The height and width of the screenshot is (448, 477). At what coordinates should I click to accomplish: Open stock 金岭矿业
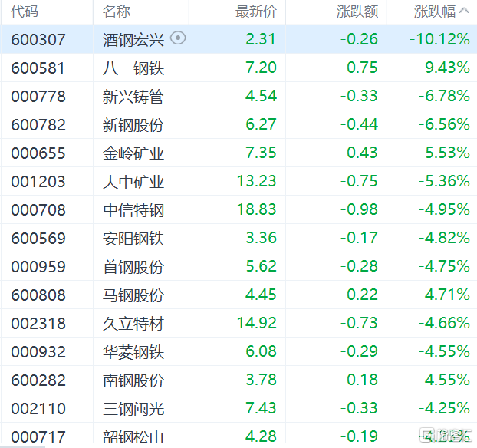tap(133, 153)
